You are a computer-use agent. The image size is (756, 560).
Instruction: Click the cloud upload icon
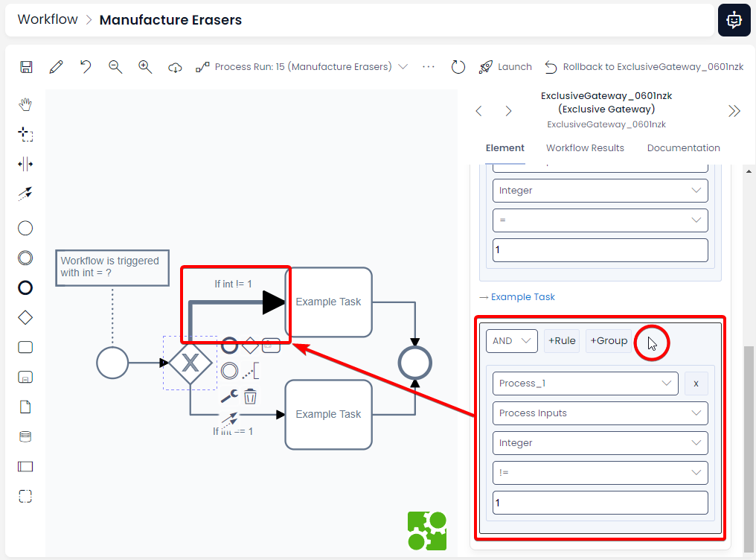(x=174, y=67)
